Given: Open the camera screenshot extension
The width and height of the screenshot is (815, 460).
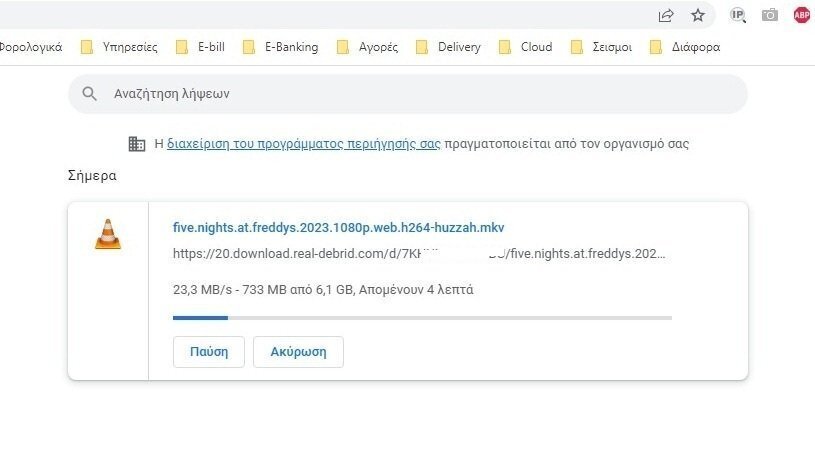Looking at the screenshot, I should [770, 15].
